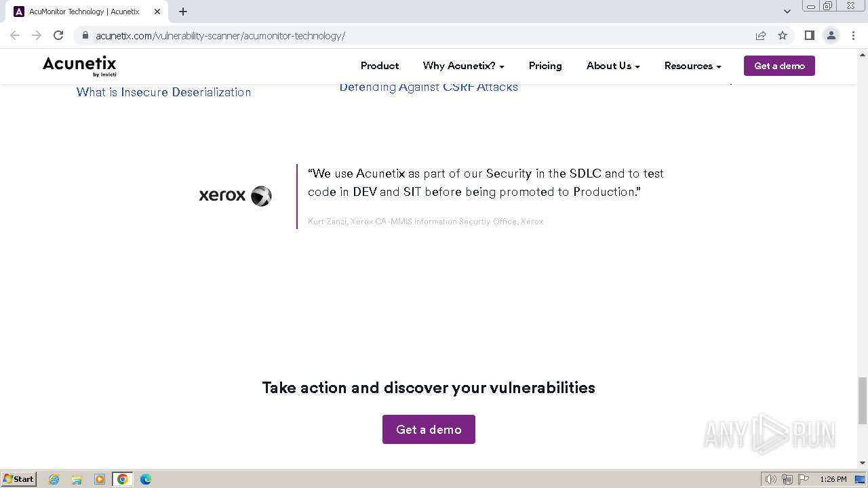Open the Chrome profile avatar
868x488 pixels.
click(831, 35)
